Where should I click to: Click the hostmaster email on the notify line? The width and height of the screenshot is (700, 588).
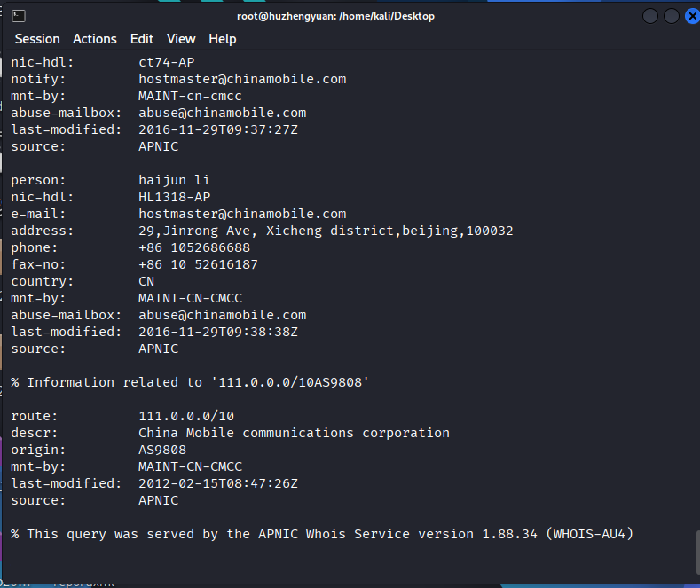click(242, 79)
